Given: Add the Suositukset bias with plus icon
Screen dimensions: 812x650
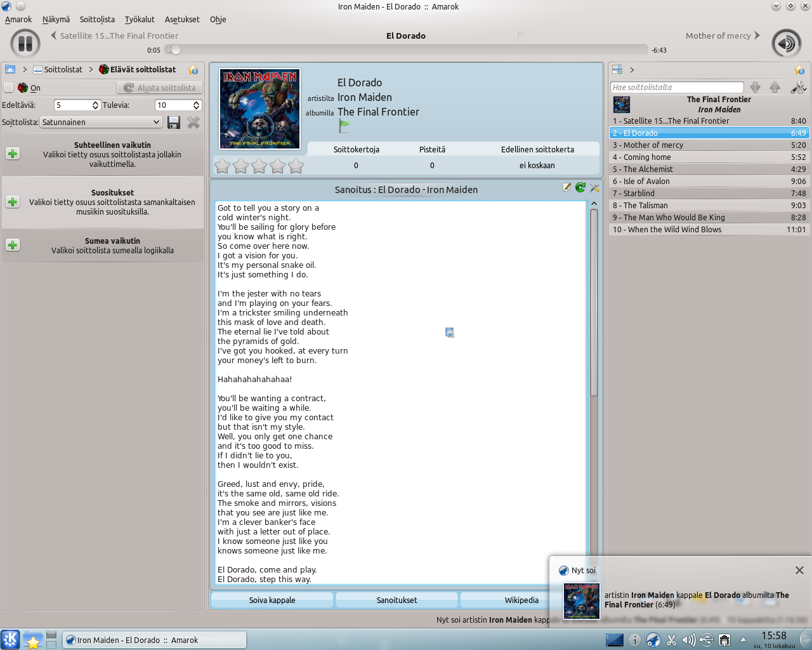Looking at the screenshot, I should 13,202.
